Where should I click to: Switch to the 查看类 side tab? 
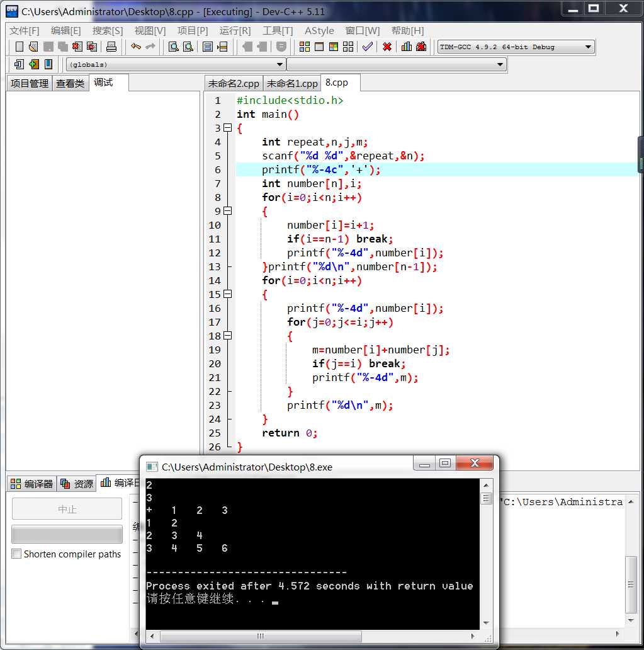[71, 83]
